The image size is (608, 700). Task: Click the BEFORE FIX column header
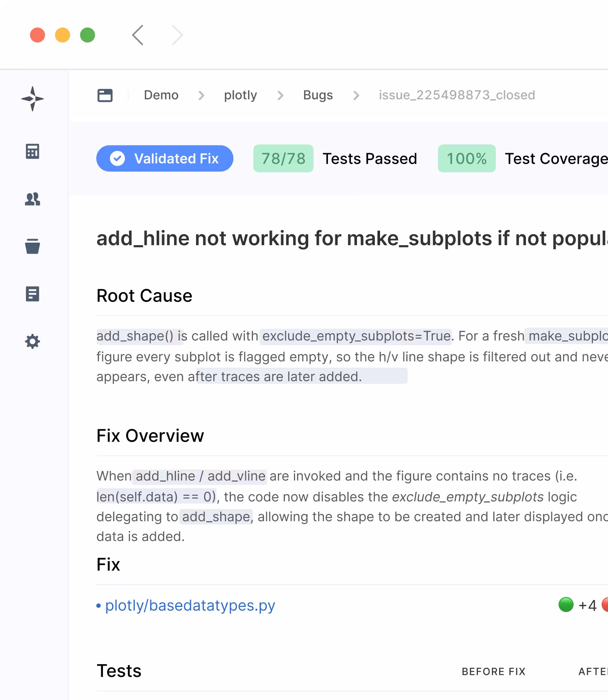[x=494, y=672]
